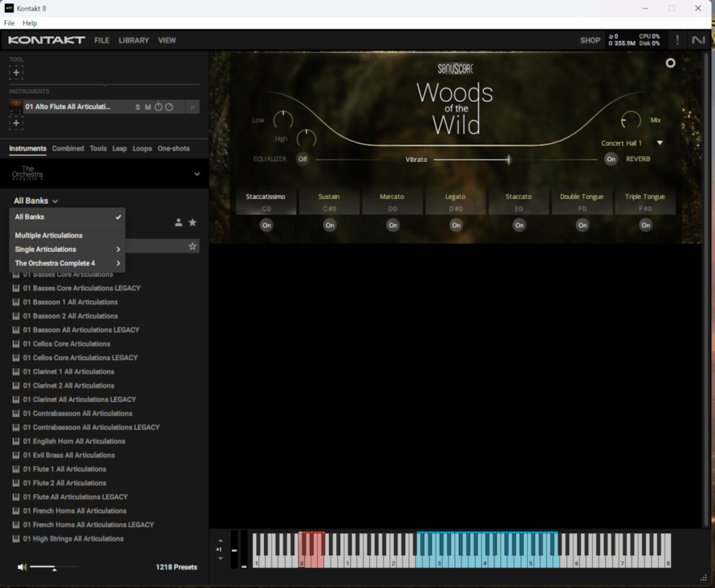Choose Multiple Articulations bank
The image size is (715, 588).
click(x=67, y=235)
